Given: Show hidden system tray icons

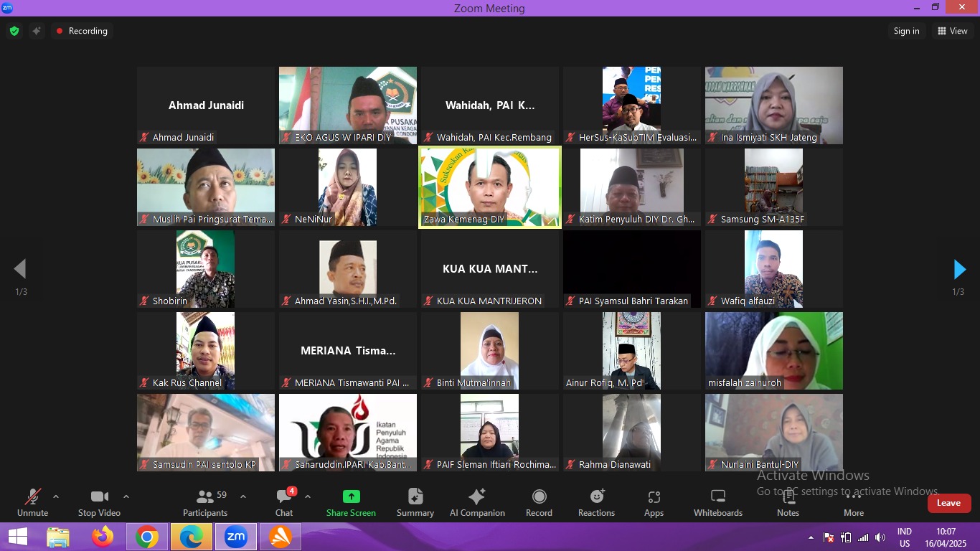Looking at the screenshot, I should pyautogui.click(x=811, y=537).
